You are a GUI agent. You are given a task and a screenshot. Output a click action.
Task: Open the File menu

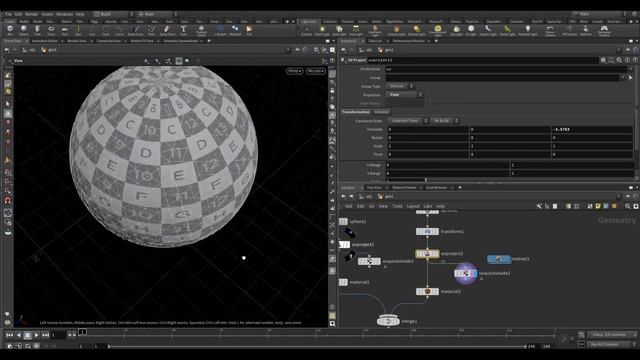8,14
